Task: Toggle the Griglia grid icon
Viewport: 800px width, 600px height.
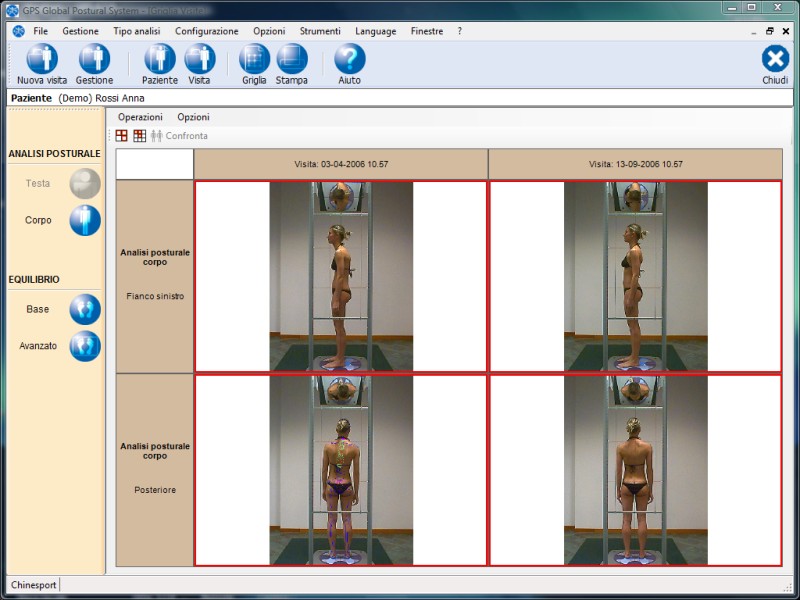Action: point(254,59)
